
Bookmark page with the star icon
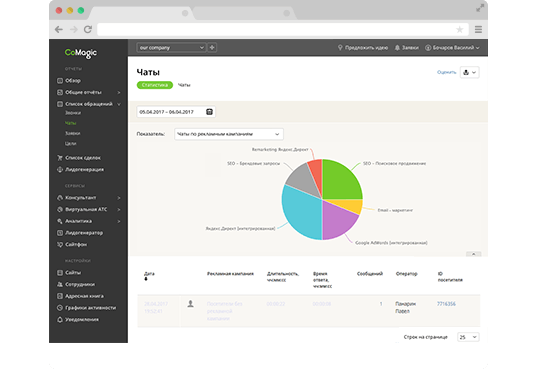[460, 29]
